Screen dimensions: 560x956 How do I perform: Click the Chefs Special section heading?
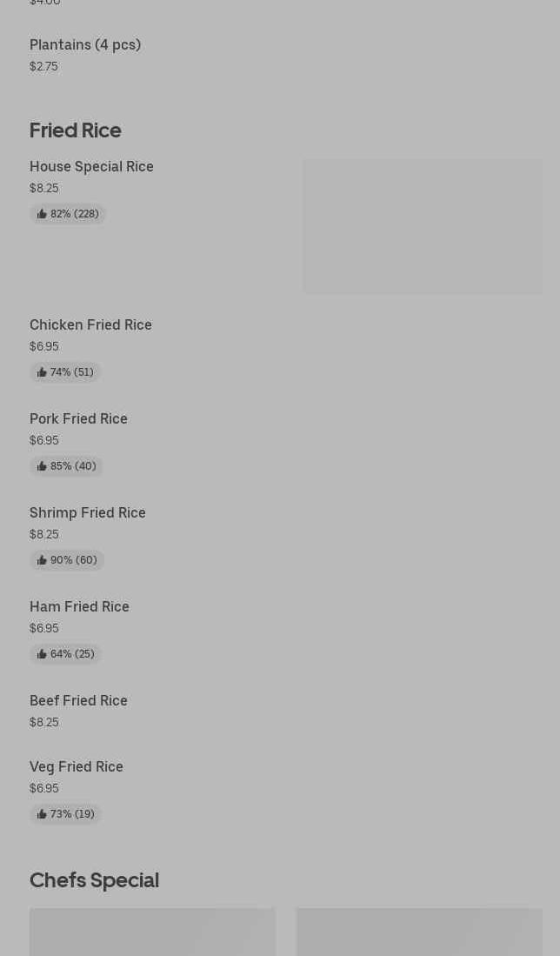[94, 880]
